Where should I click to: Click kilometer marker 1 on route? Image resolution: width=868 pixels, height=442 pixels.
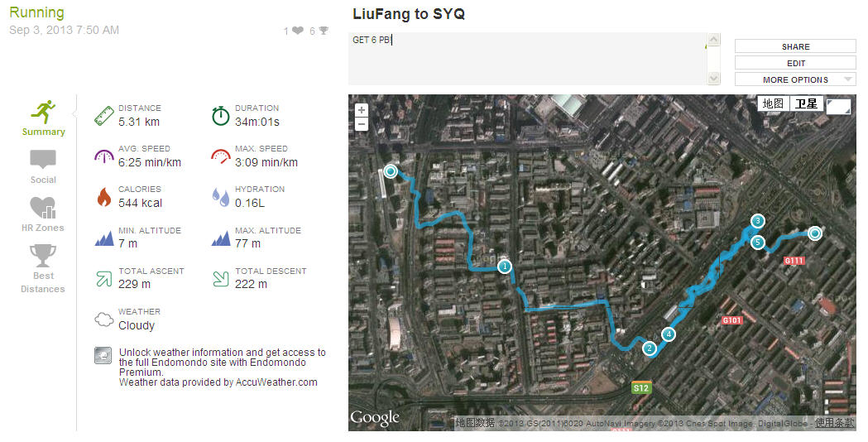(x=504, y=267)
